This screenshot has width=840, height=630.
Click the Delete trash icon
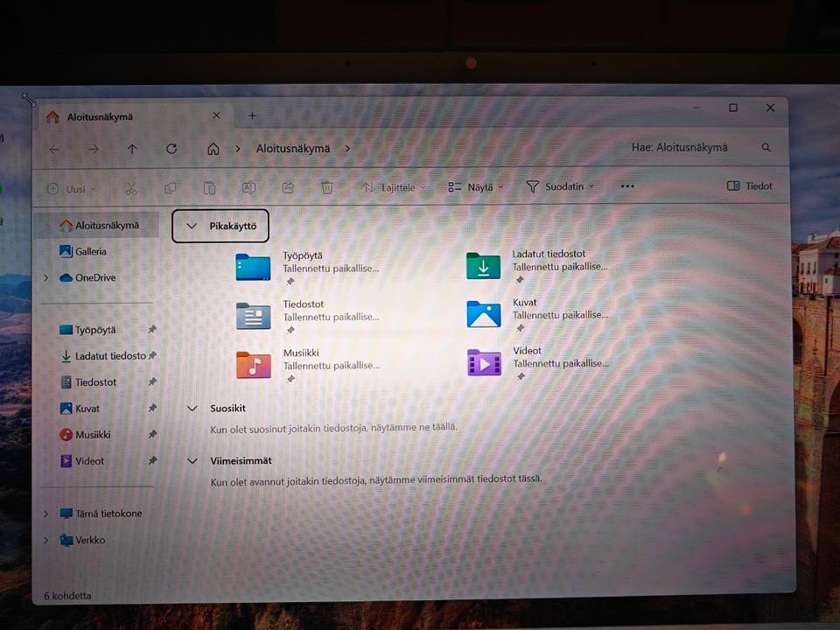pos(326,187)
